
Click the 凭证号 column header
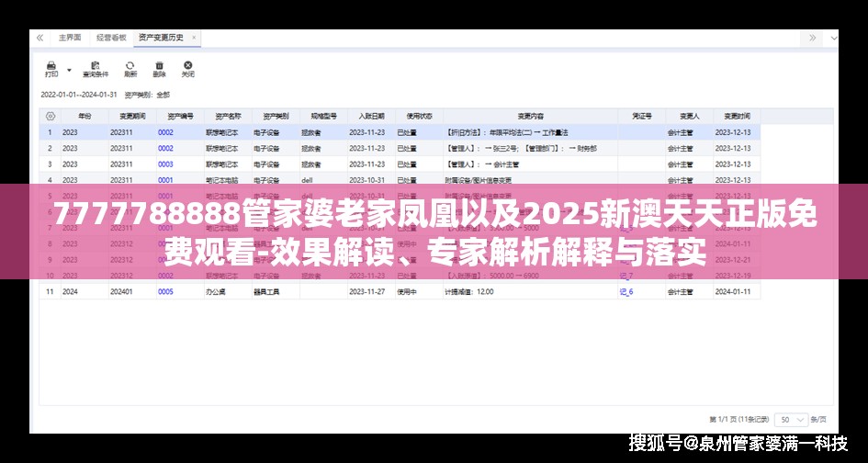pyautogui.click(x=642, y=117)
